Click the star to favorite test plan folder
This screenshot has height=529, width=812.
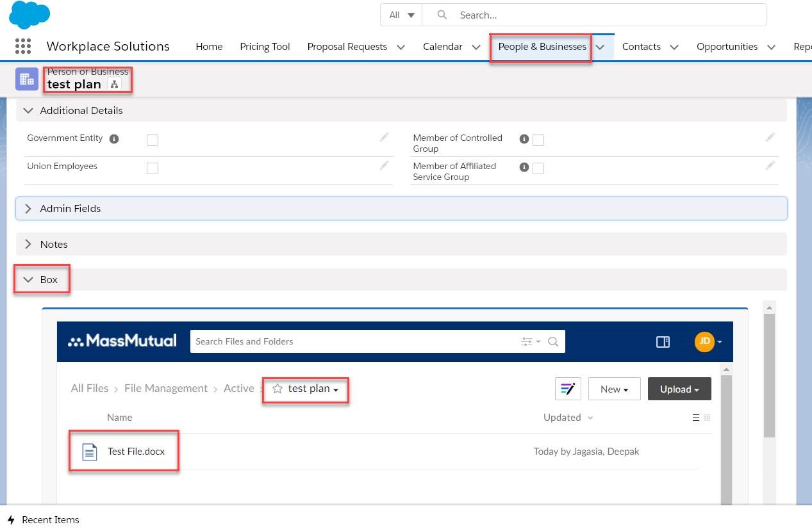278,389
